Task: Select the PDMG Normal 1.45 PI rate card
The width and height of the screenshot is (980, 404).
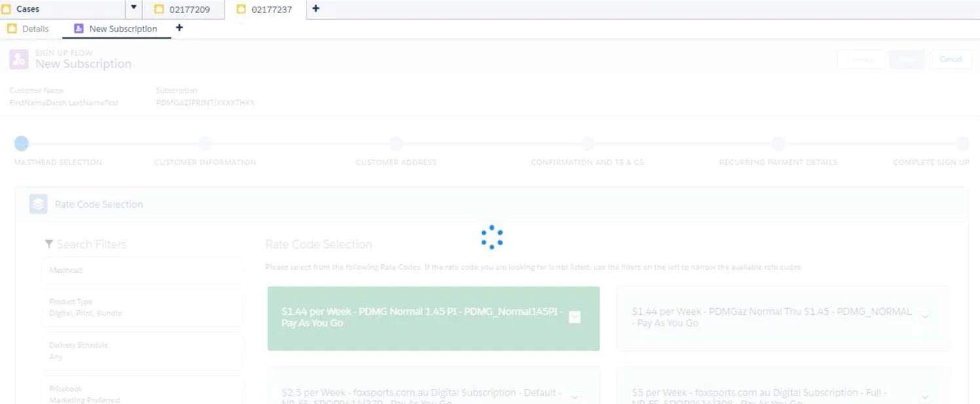Action: coord(434,318)
